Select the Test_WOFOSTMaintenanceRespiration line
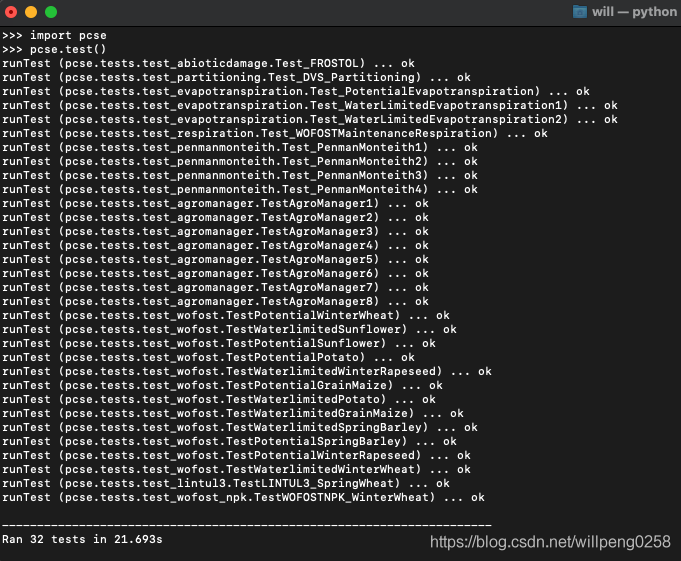The height and width of the screenshot is (561, 681). click(x=275, y=133)
